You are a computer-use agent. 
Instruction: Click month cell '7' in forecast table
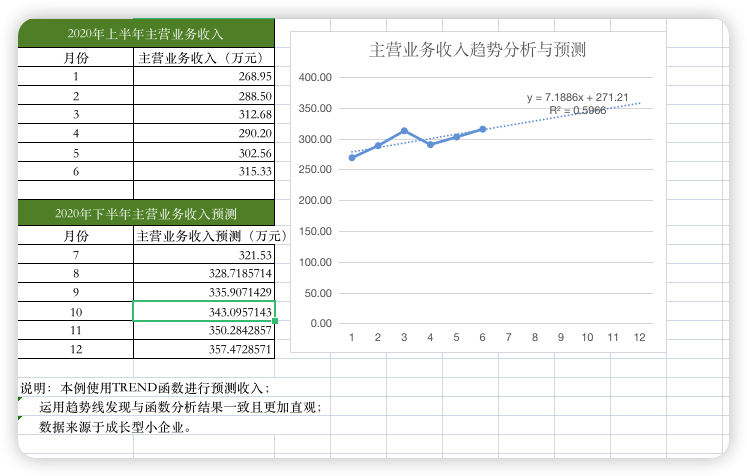click(76, 254)
